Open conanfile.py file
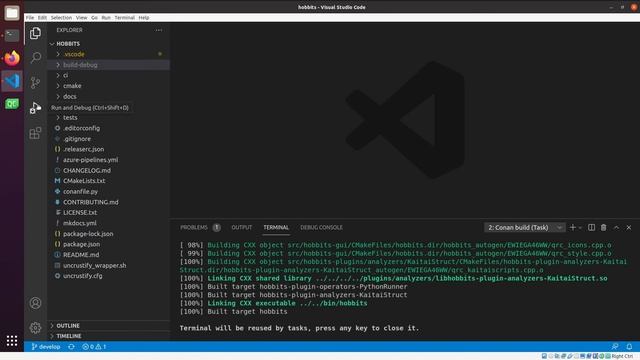This screenshot has height=360, width=640. [80, 191]
